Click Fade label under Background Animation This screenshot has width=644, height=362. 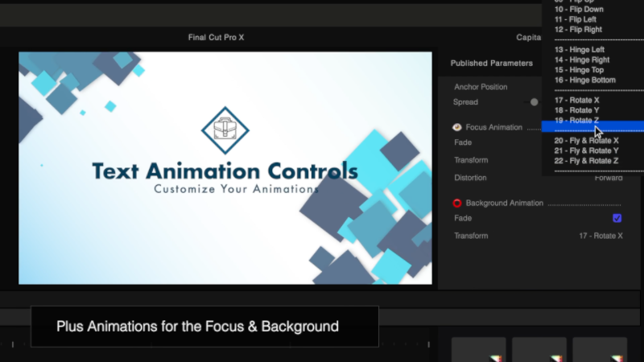click(463, 218)
